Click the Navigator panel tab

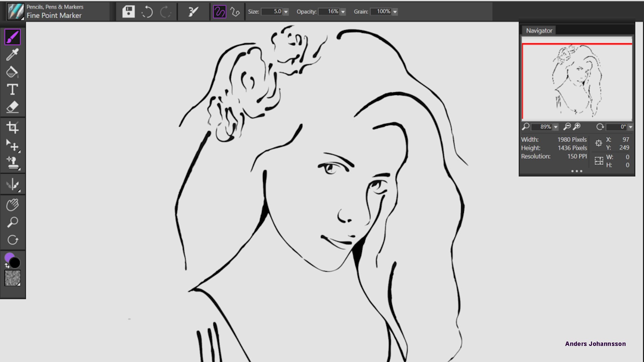[539, 31]
